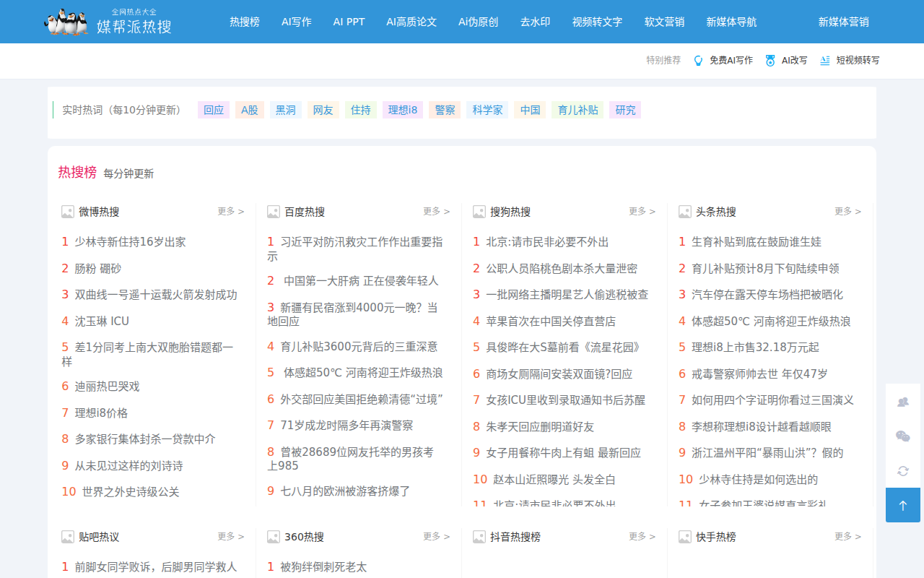The height and width of the screenshot is (578, 924).
Task: Open the 免费AI写作 recommendation link
Action: tap(731, 61)
